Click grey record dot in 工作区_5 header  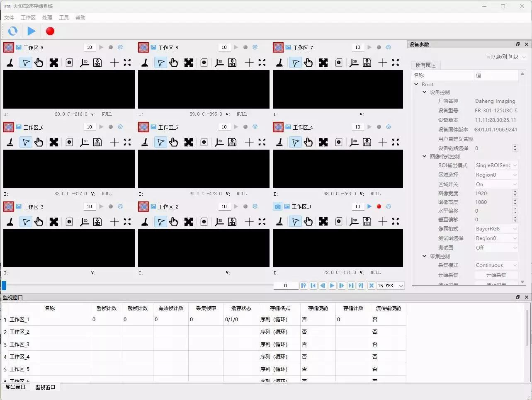point(245,127)
